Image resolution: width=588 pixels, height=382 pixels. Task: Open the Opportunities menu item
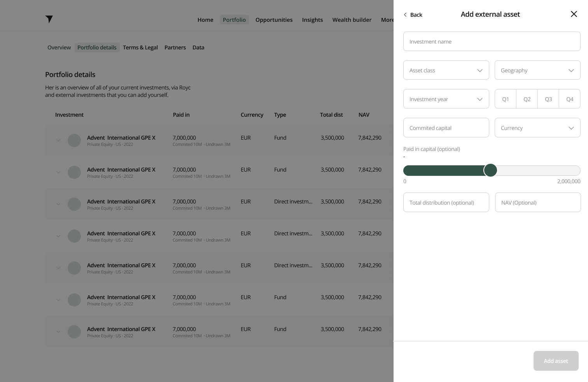(x=274, y=20)
